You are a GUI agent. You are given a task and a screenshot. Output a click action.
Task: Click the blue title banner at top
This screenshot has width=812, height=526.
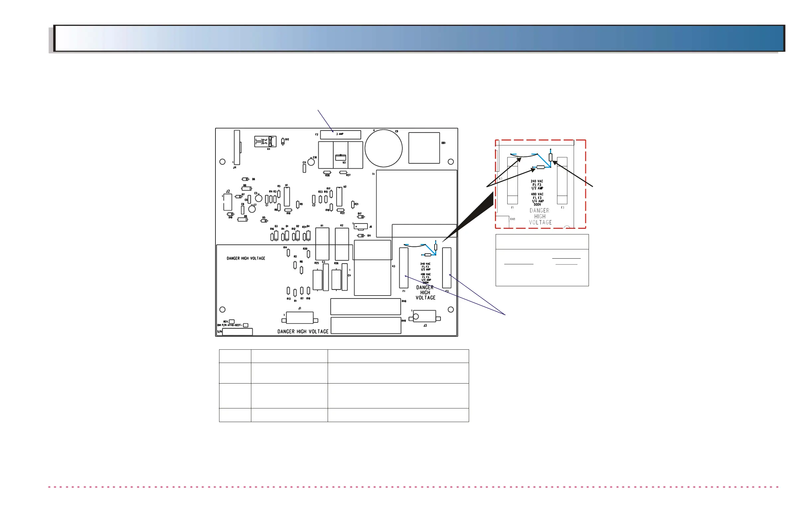[419, 38]
